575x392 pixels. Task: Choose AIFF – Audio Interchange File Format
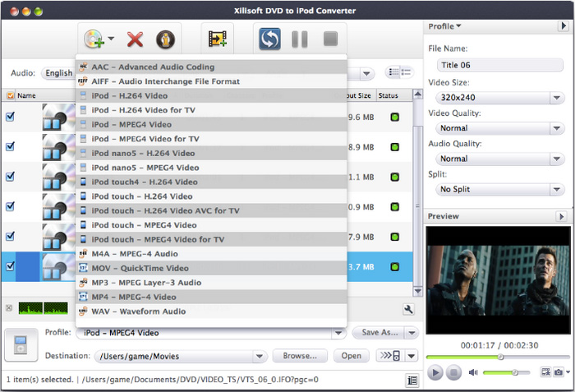point(211,81)
